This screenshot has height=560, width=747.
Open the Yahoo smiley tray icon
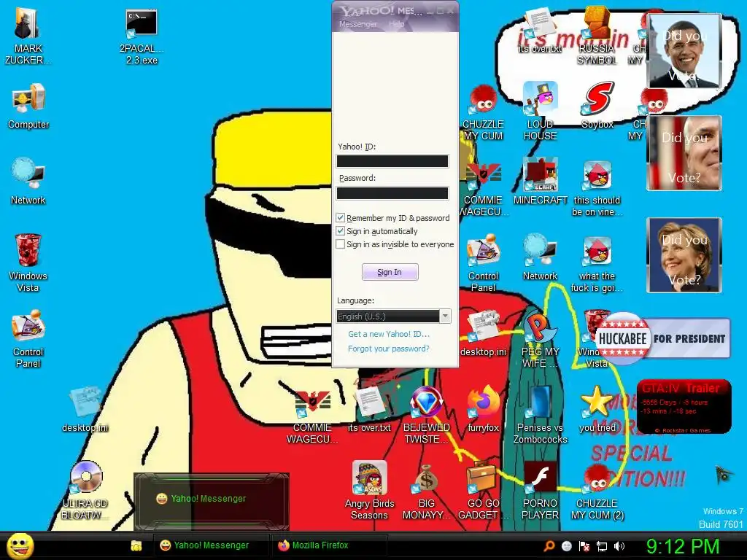(566, 546)
